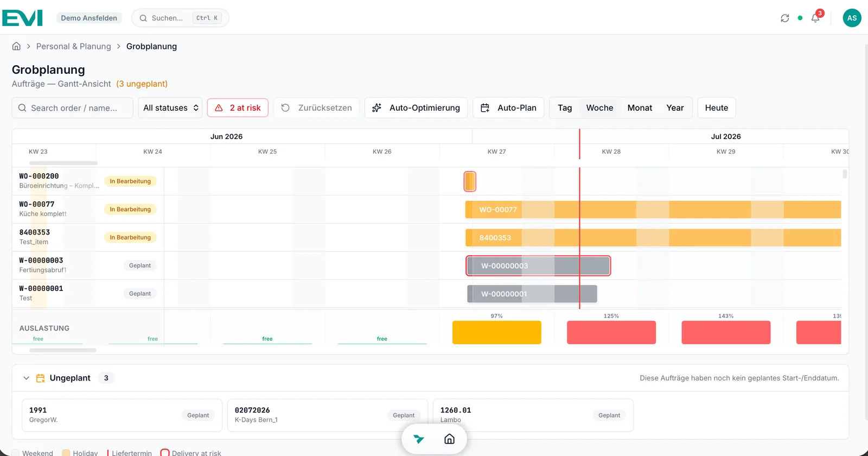Open unplanned order card 1260.01
Image resolution: width=868 pixels, height=456 pixels.
[533, 415]
